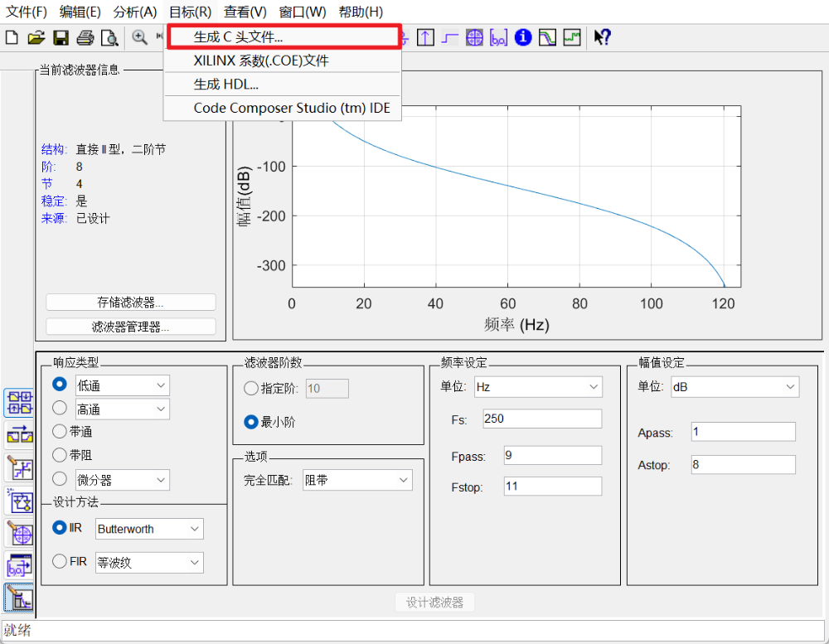Viewport: 829px width, 644px height.
Task: Show the step response plot
Action: point(450,37)
